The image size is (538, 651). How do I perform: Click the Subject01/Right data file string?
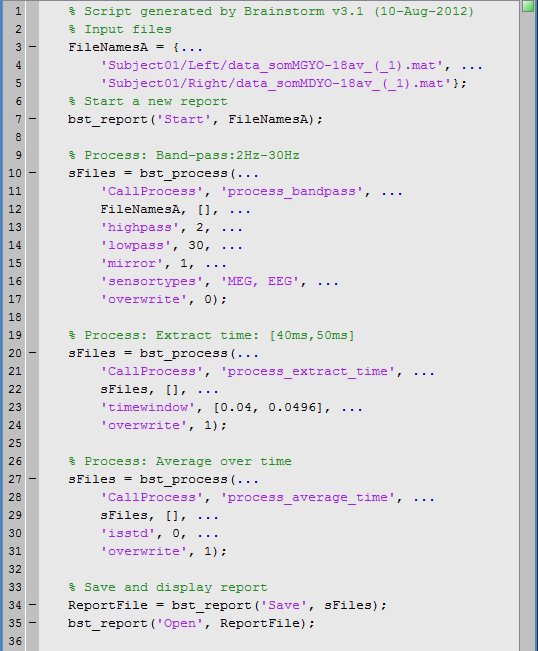(x=276, y=83)
